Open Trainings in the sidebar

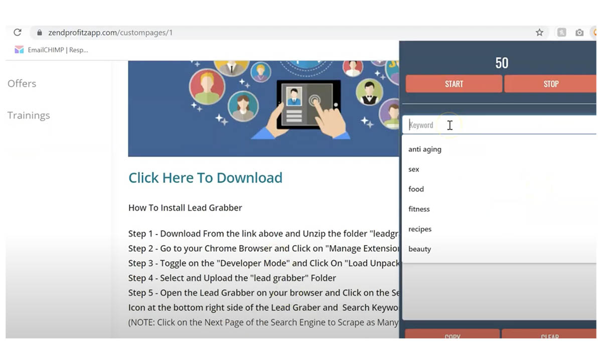click(29, 115)
